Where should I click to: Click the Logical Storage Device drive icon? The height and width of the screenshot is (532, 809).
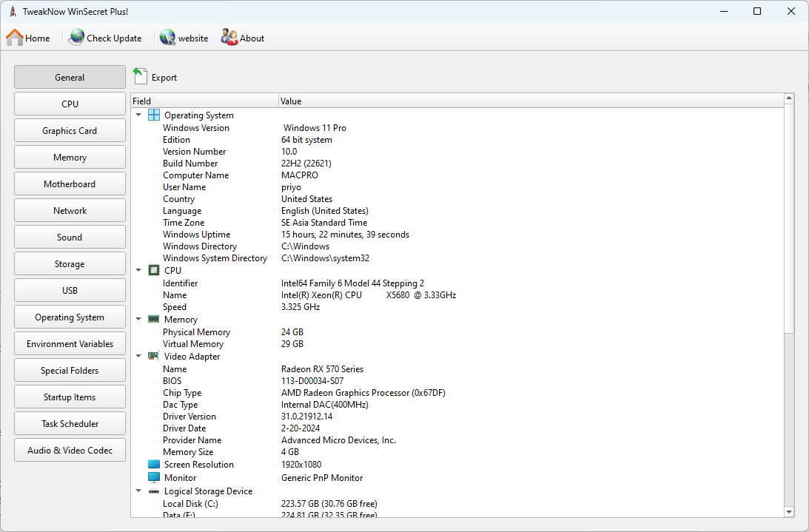coord(154,491)
